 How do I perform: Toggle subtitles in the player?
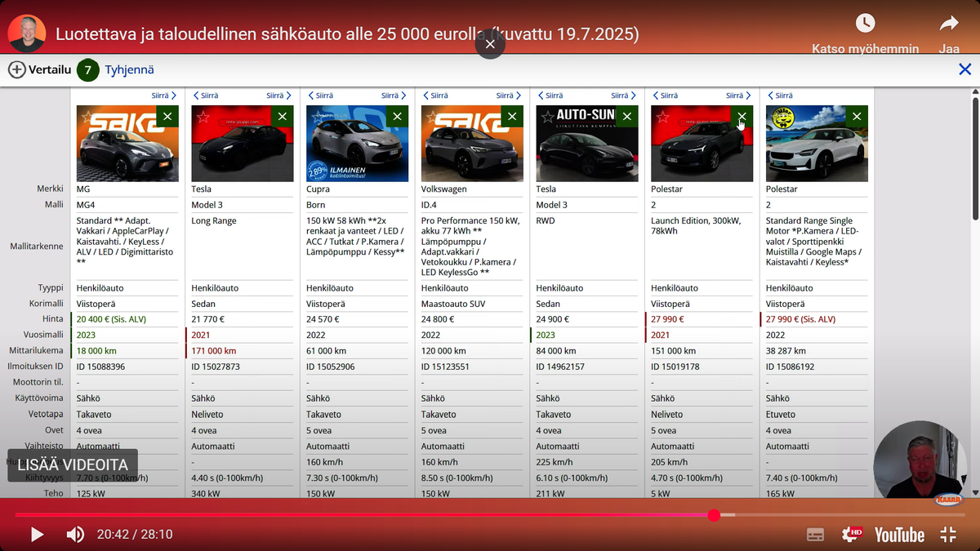[815, 535]
